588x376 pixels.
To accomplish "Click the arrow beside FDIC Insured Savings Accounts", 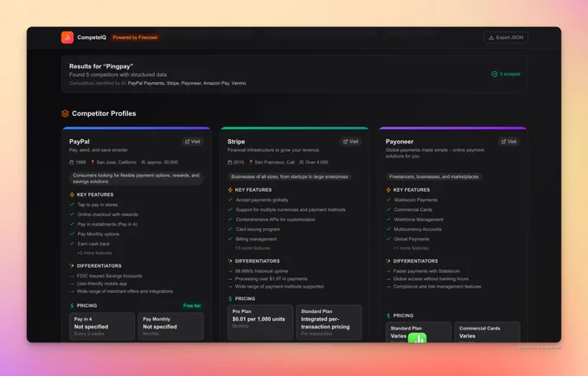I will tap(72, 276).
